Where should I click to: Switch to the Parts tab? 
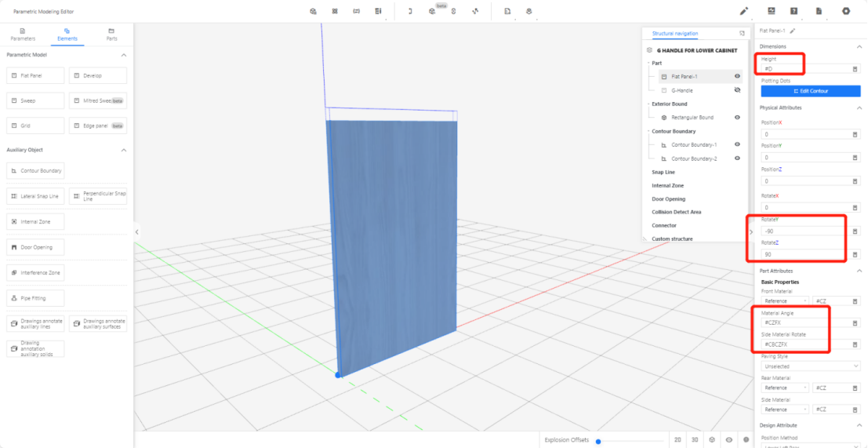[111, 35]
